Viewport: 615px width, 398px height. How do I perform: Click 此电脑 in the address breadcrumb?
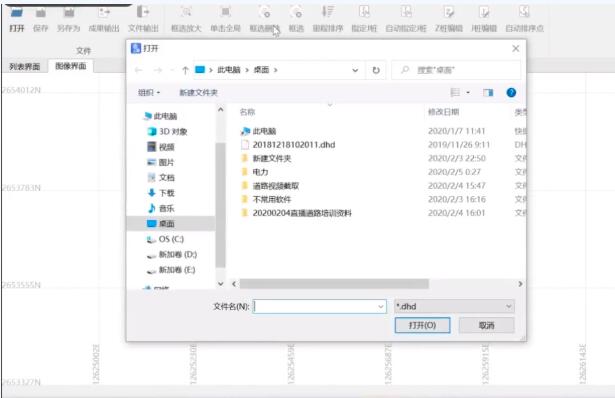[x=229, y=70]
